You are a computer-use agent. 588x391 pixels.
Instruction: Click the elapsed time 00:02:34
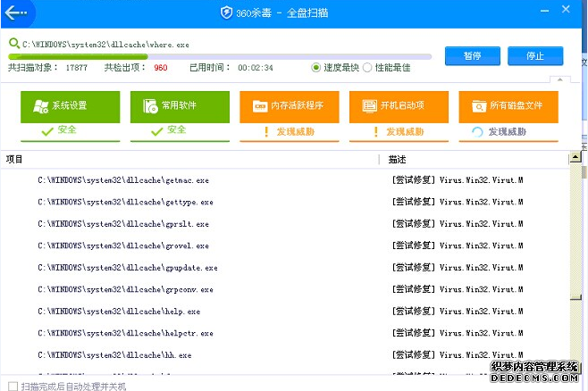[256, 68]
